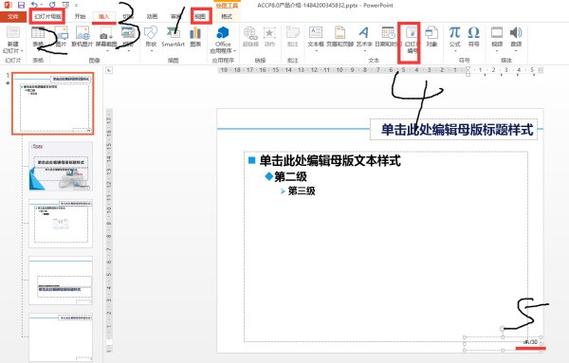Click the start slideshow quick access icon
Image resolution: width=569 pixels, height=363 pixels.
66,5
